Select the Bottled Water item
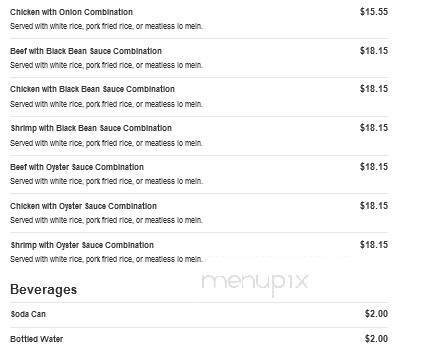Image resolution: width=434 pixels, height=364 pixels. [37, 339]
